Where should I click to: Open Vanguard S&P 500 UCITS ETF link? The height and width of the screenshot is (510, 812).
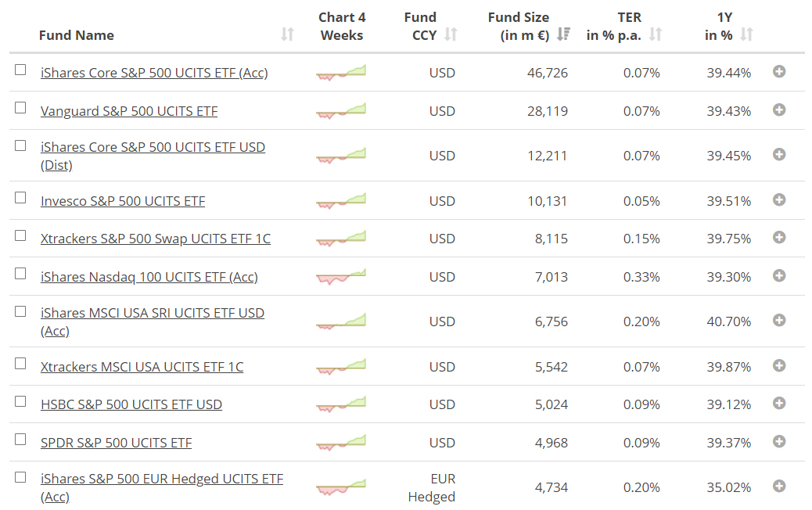129,111
